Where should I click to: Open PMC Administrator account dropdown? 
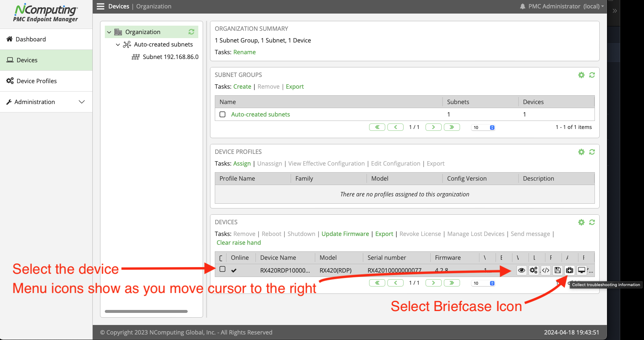(566, 6)
